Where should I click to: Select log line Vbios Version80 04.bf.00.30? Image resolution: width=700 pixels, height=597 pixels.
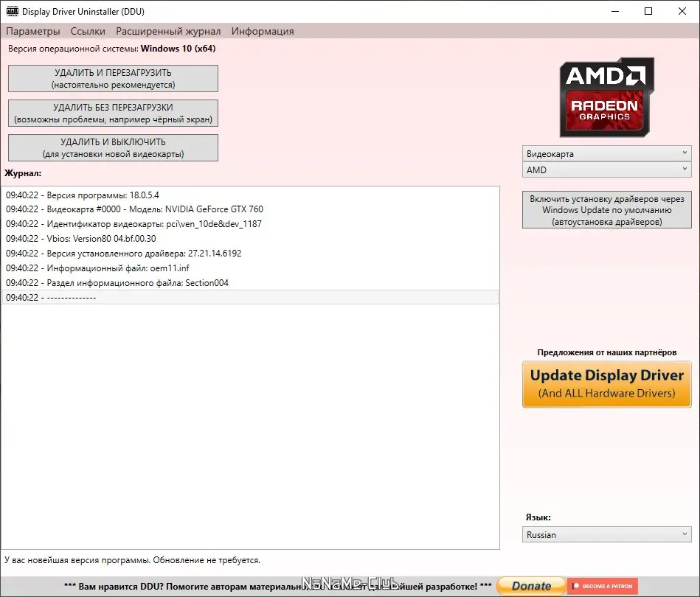pyautogui.click(x=250, y=238)
